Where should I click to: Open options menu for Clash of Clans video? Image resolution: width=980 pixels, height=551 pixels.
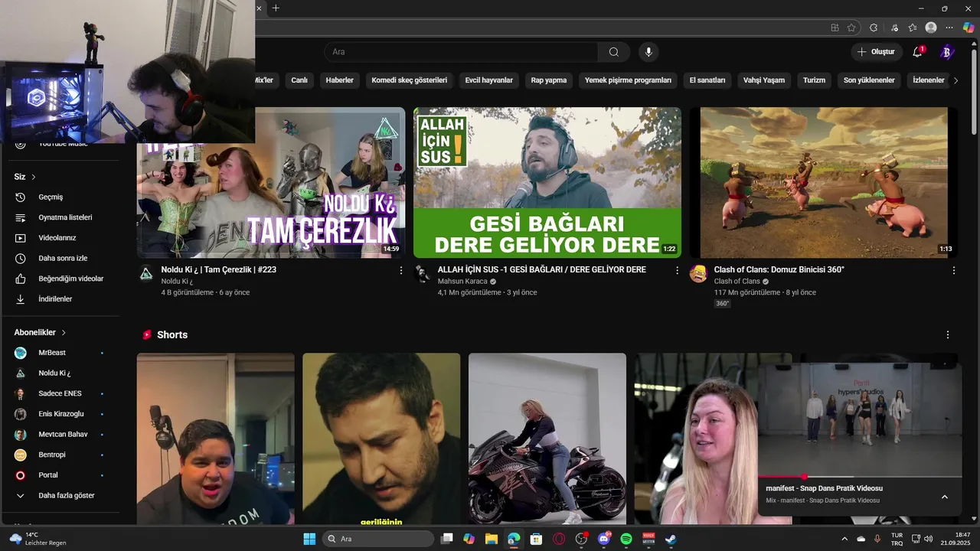(x=954, y=270)
